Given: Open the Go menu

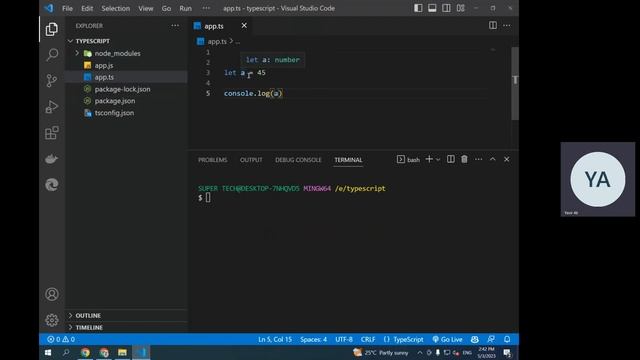Looking at the screenshot, I should 166,8.
